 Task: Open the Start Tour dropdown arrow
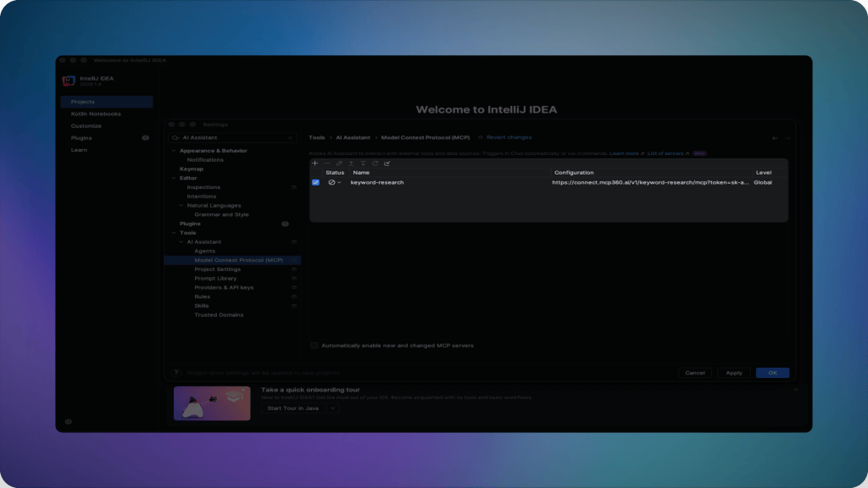(332, 408)
